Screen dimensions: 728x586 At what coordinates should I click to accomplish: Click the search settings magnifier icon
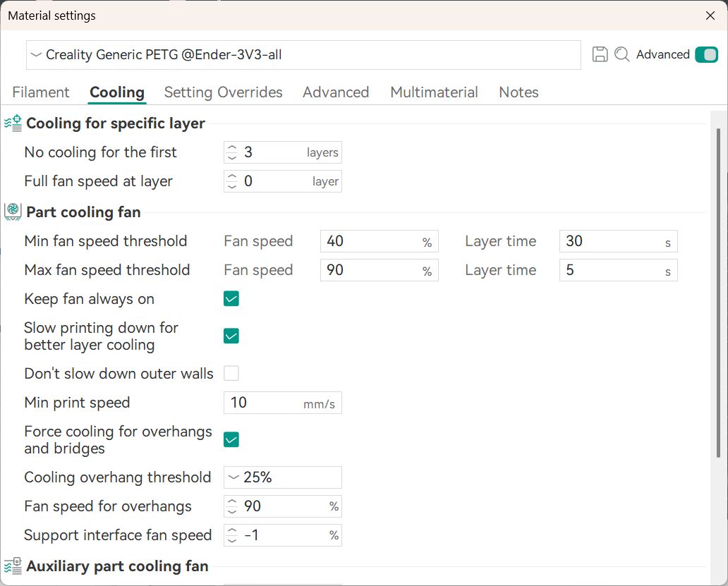[x=621, y=54]
